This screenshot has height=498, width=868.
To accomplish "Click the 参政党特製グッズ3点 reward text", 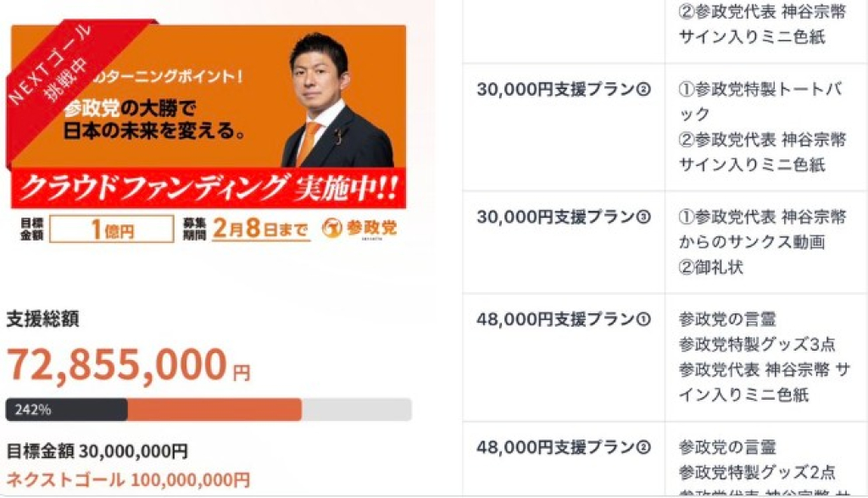I will 757,345.
